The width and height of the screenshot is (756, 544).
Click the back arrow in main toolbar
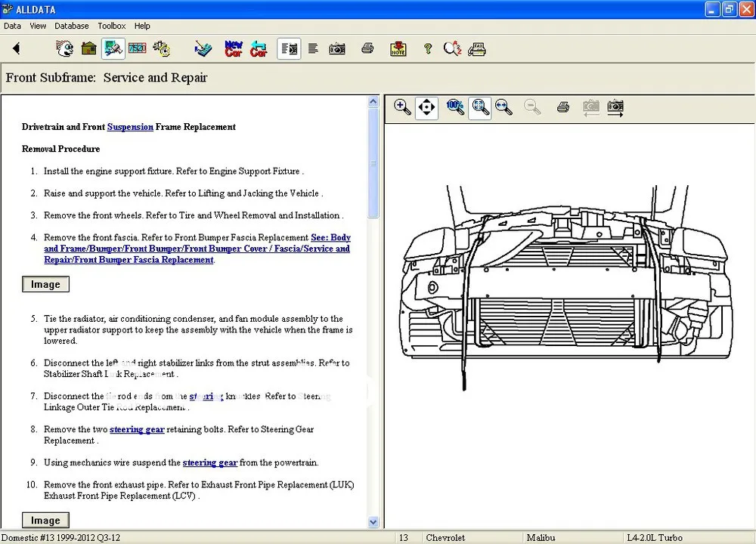pos(17,48)
